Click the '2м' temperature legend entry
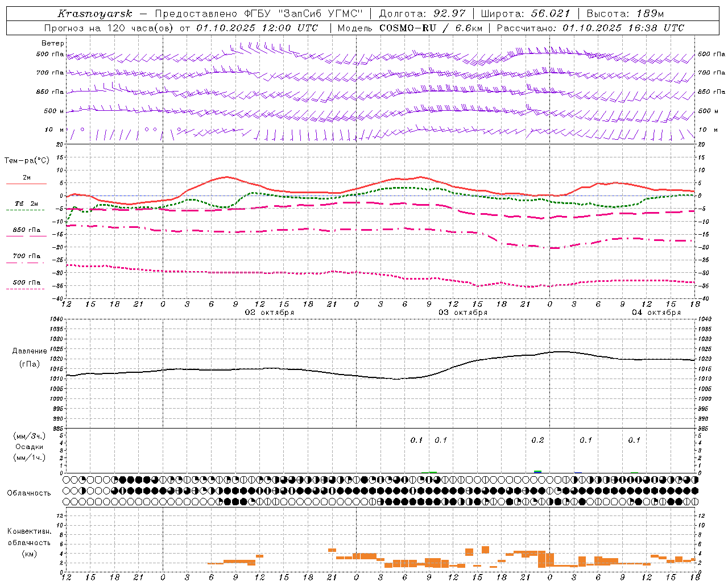 click(x=27, y=177)
